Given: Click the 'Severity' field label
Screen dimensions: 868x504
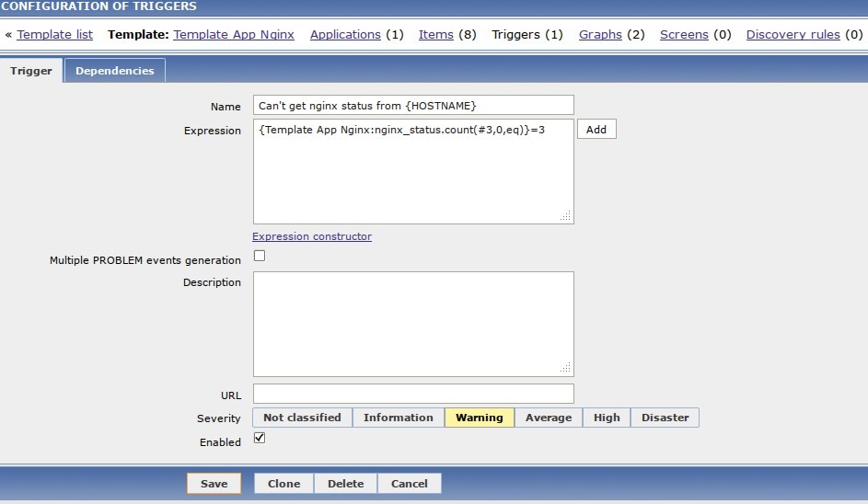Looking at the screenshot, I should coord(219,418).
